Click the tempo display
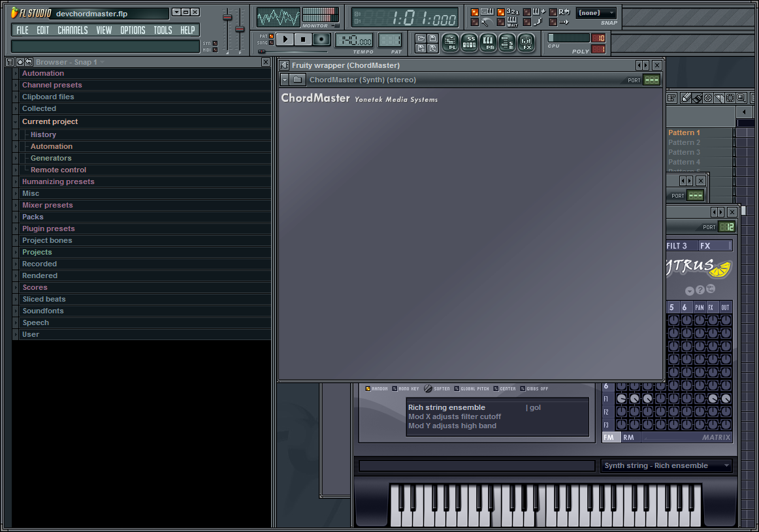 pos(354,40)
